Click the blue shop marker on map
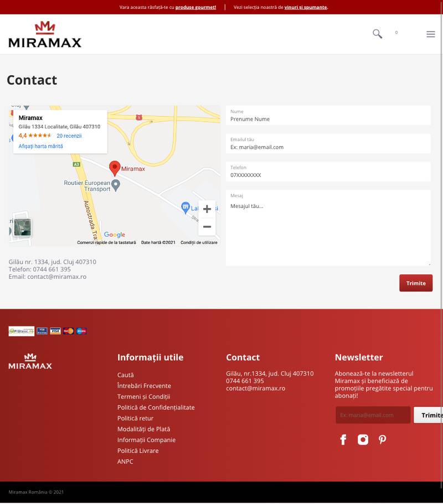The image size is (443, 504). coord(186,207)
